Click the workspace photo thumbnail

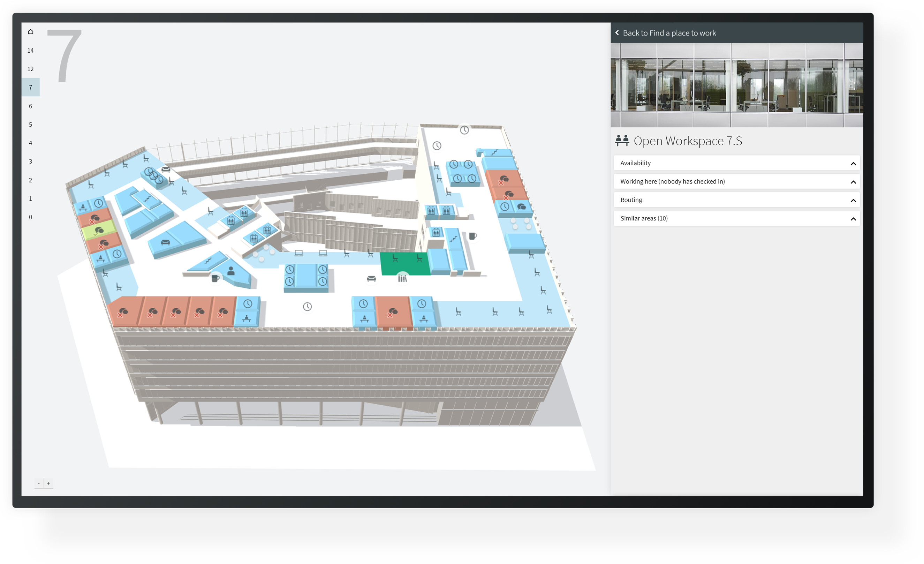coord(736,85)
